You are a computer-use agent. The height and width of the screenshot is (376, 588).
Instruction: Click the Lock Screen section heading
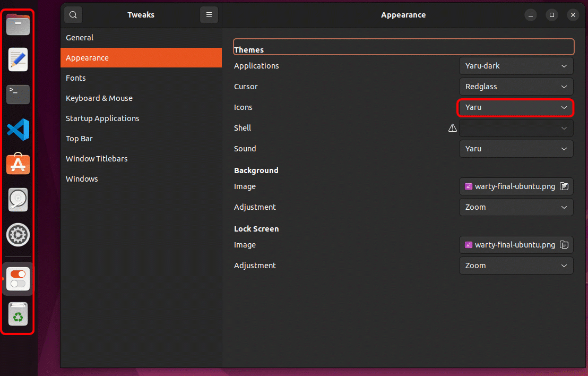tap(256, 229)
